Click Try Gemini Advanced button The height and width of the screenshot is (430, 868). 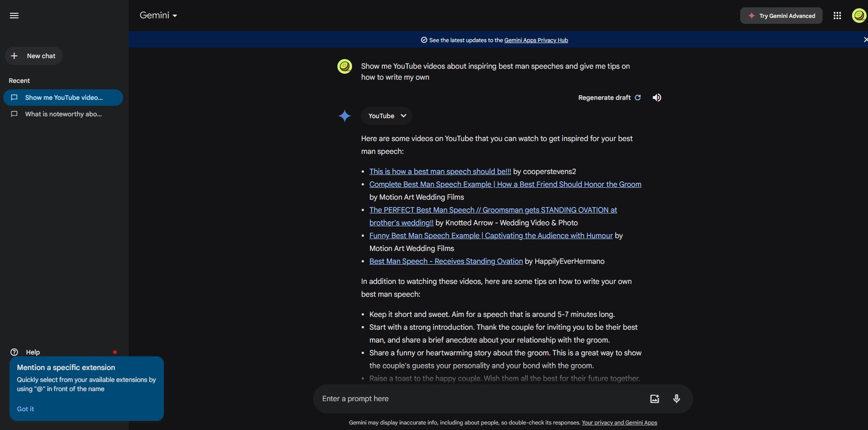point(781,16)
